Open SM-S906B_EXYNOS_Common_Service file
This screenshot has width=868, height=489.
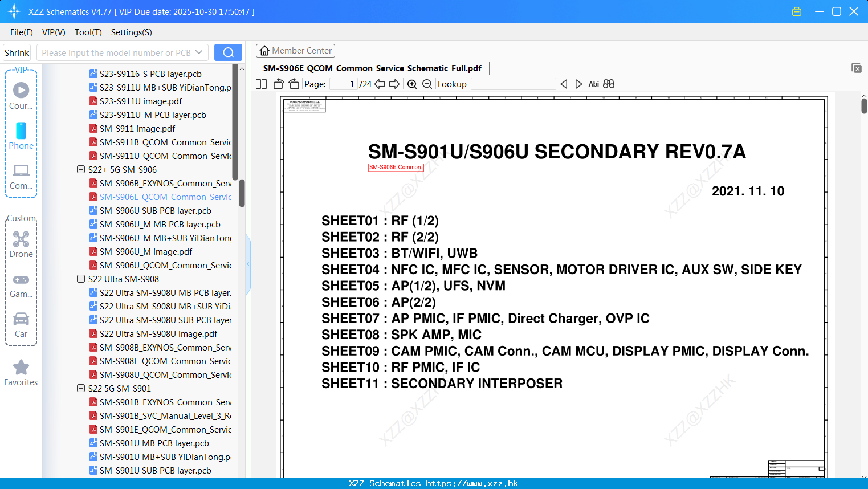(160, 183)
